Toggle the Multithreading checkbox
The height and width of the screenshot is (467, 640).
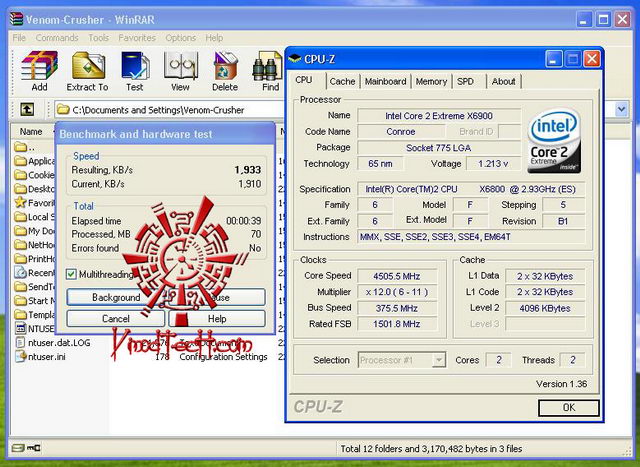pos(71,274)
